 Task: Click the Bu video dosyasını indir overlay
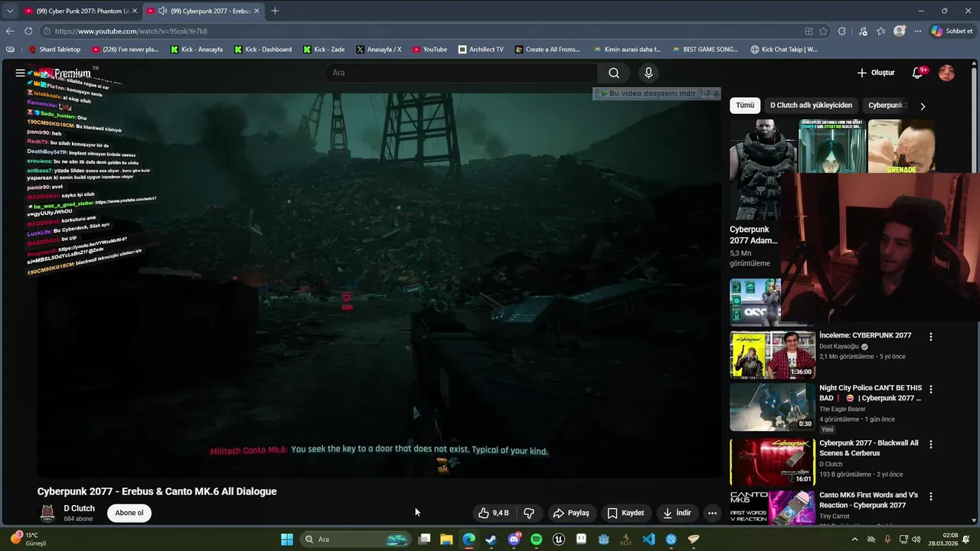click(648, 93)
